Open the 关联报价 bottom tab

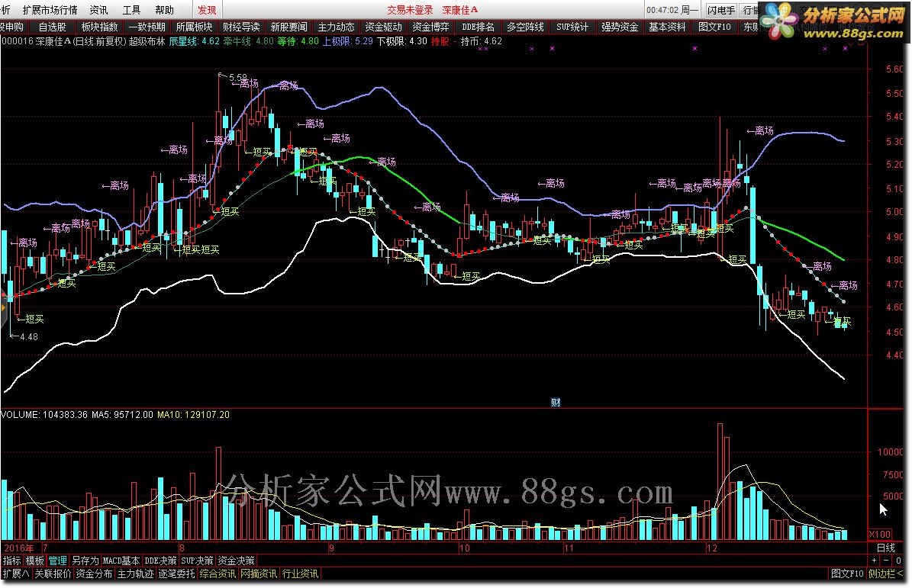tap(53, 574)
